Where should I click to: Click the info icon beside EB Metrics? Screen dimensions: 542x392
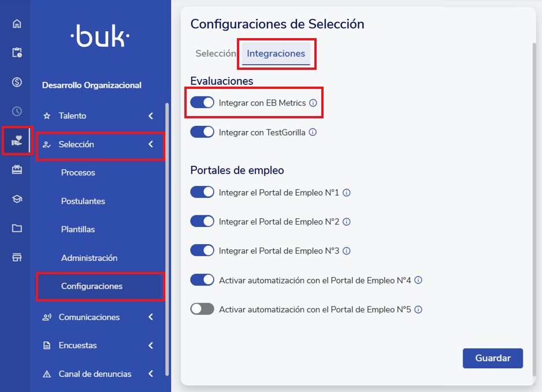313,103
